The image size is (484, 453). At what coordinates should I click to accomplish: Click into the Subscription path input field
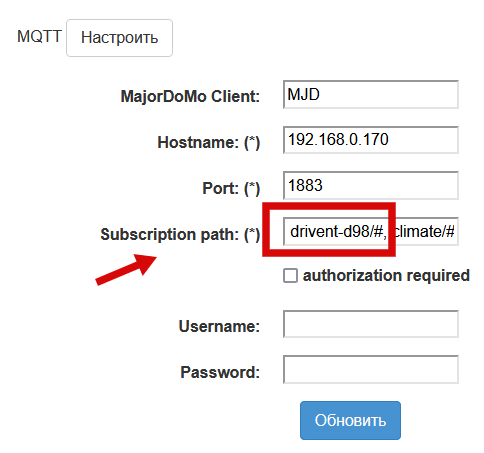(371, 231)
